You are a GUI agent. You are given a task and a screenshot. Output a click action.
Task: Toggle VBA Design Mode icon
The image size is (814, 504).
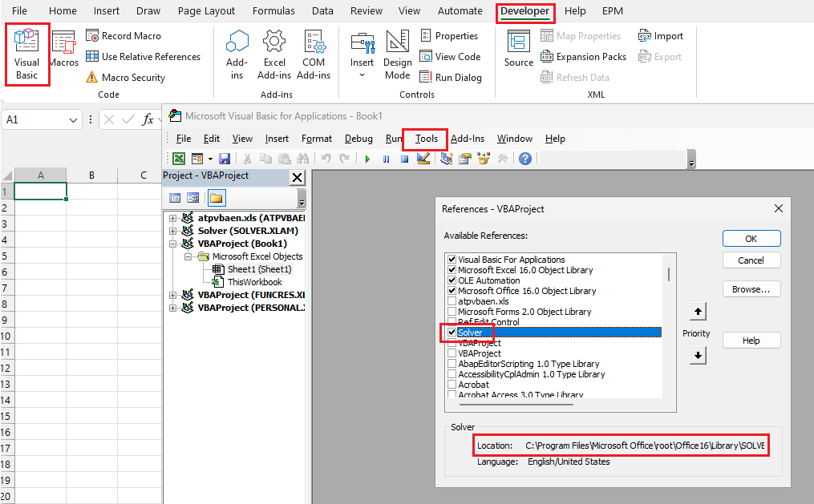point(423,159)
